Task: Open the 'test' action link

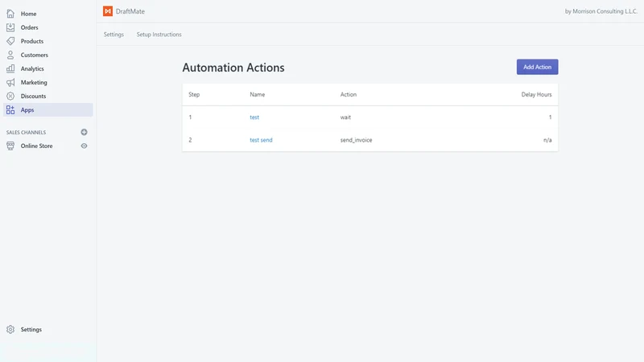Action: [254, 117]
